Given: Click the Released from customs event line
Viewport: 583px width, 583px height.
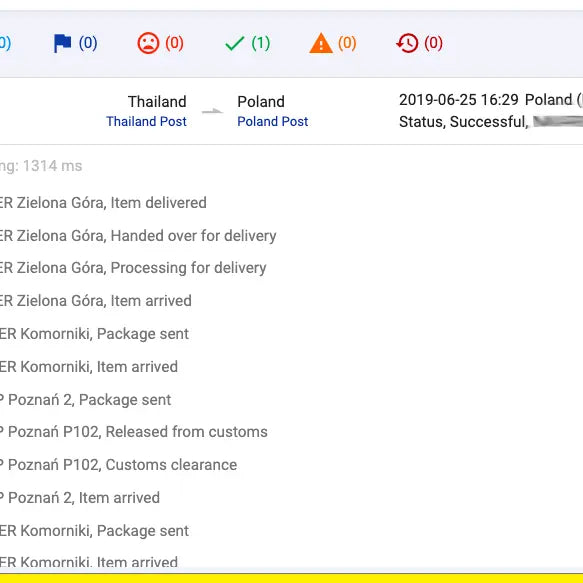Looking at the screenshot, I should (133, 432).
